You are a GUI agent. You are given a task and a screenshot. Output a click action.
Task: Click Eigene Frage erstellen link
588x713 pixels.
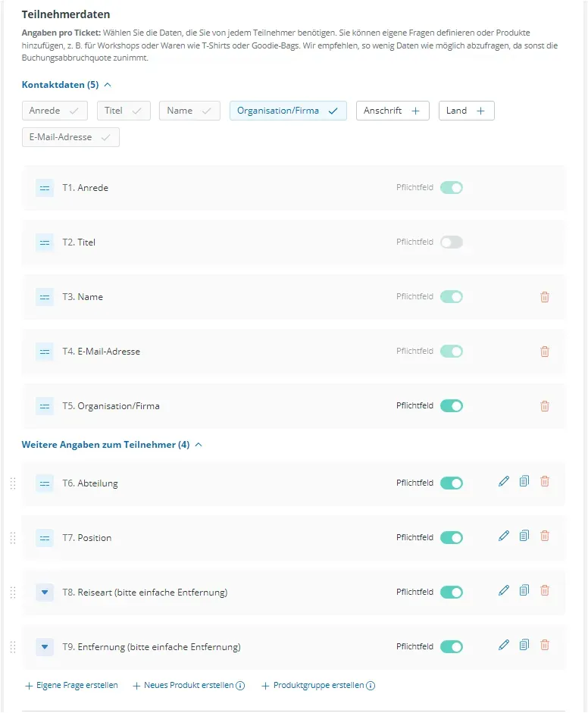tap(71, 686)
